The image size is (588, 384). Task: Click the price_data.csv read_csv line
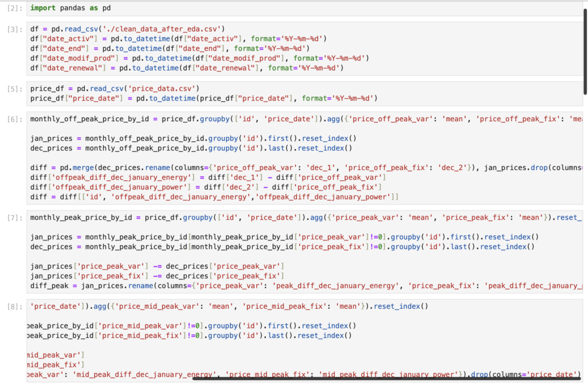point(114,88)
